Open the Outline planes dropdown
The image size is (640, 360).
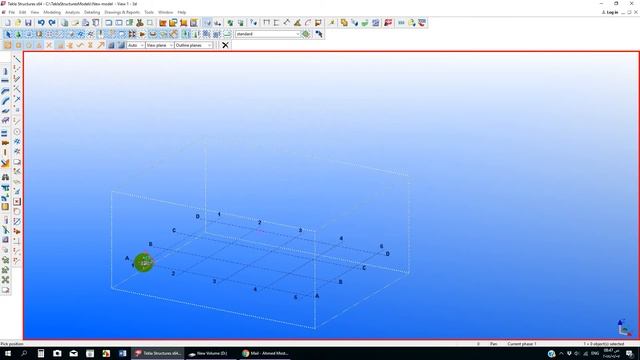[193, 45]
